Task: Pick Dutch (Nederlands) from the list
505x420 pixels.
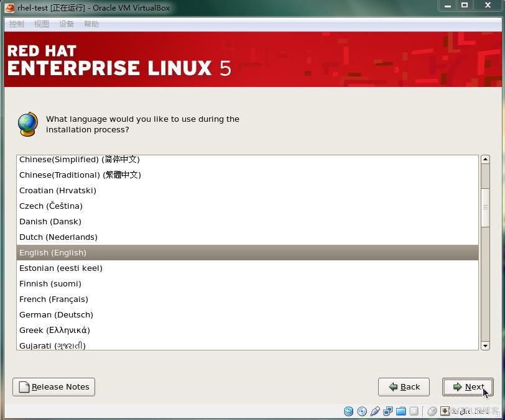Action: [248, 237]
